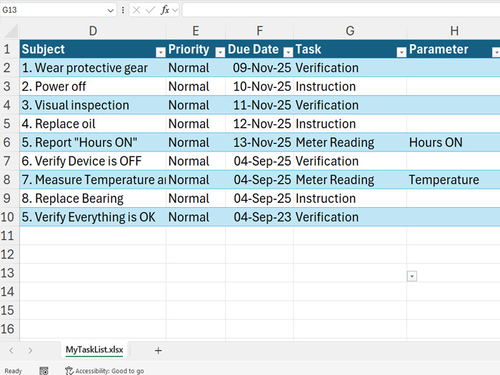Click the formula bar options dots
500x375 pixels.
(123, 10)
